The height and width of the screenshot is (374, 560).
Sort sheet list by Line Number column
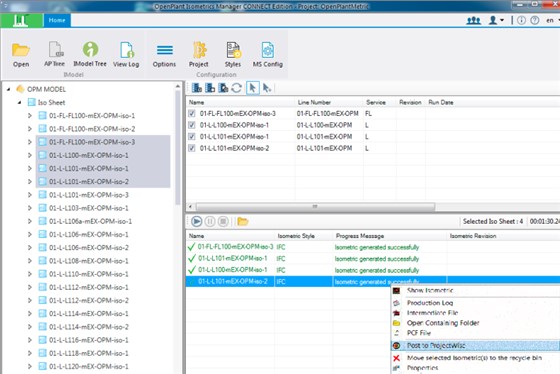click(x=329, y=103)
